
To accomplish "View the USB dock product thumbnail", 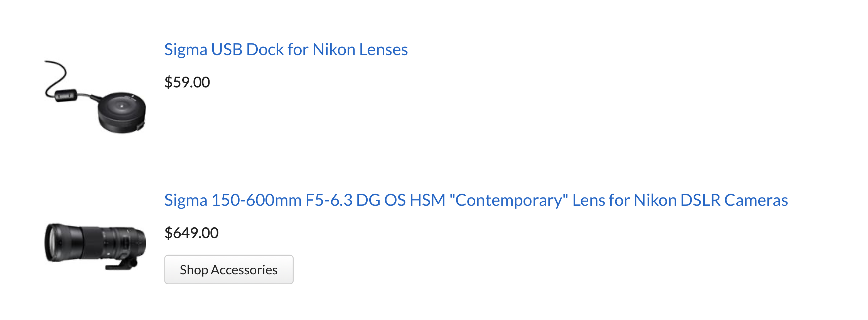I will tap(95, 97).
